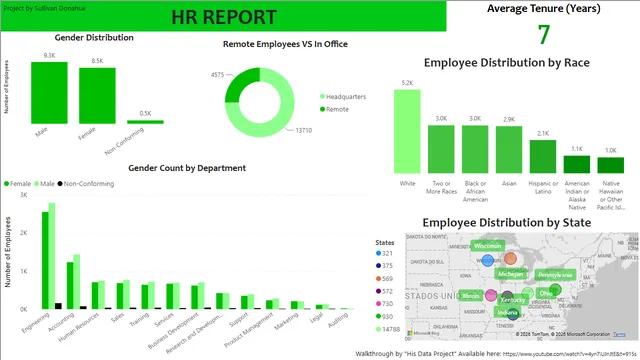The width and height of the screenshot is (640, 360).
Task: Select Female in the department chart legend
Action: click(x=17, y=184)
